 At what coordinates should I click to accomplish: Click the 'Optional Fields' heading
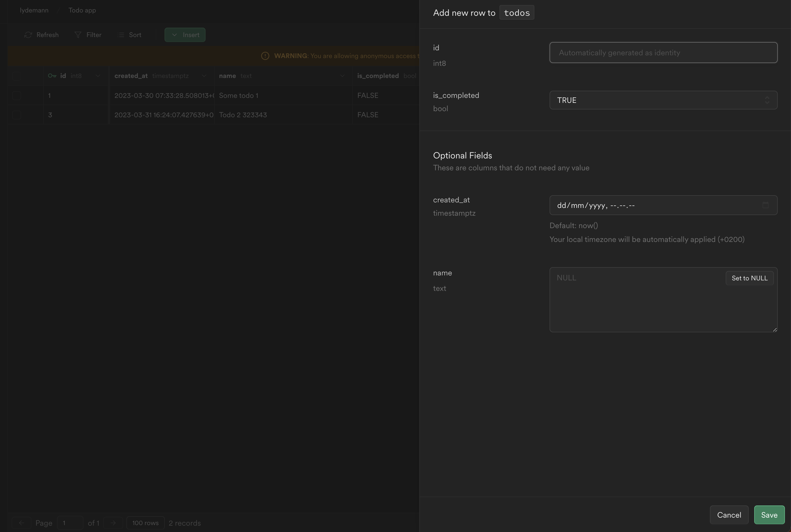click(x=462, y=155)
